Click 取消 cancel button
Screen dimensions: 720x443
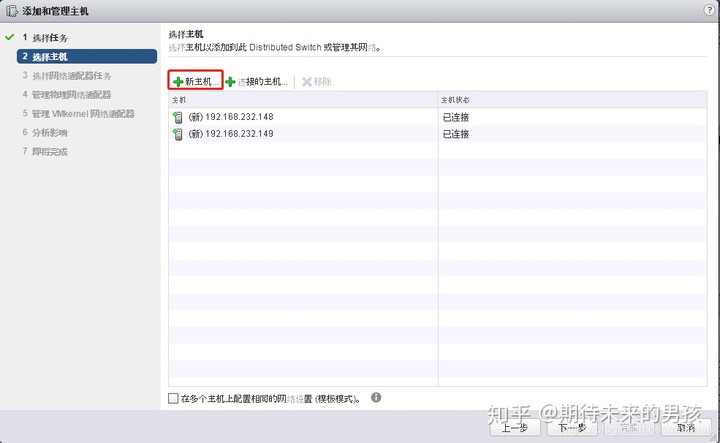[x=686, y=428]
